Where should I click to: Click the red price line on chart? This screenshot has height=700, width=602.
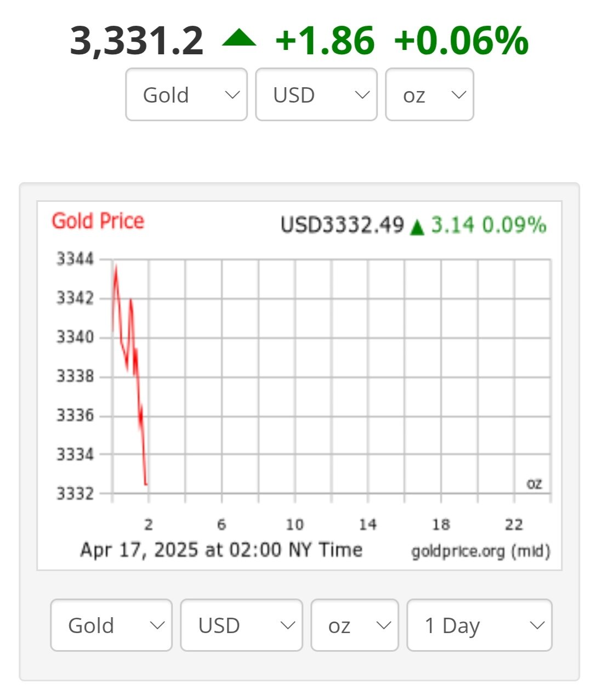138,384
